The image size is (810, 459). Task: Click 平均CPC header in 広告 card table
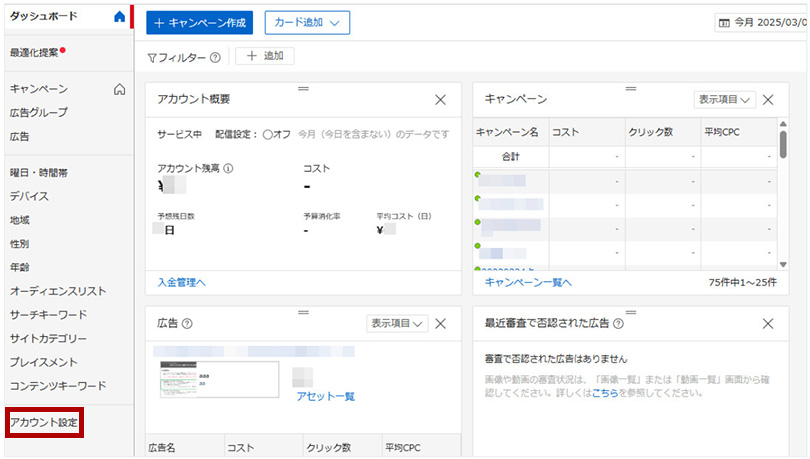(x=403, y=448)
